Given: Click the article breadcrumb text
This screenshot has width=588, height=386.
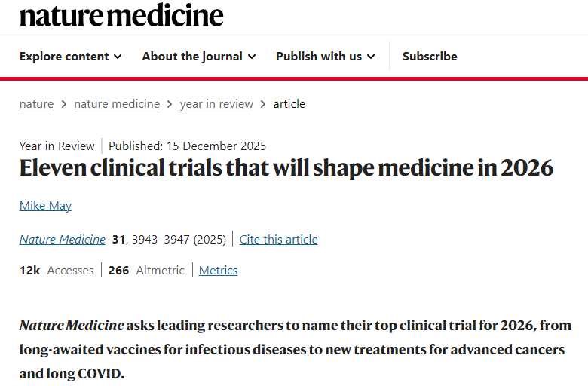Looking at the screenshot, I should 289,104.
